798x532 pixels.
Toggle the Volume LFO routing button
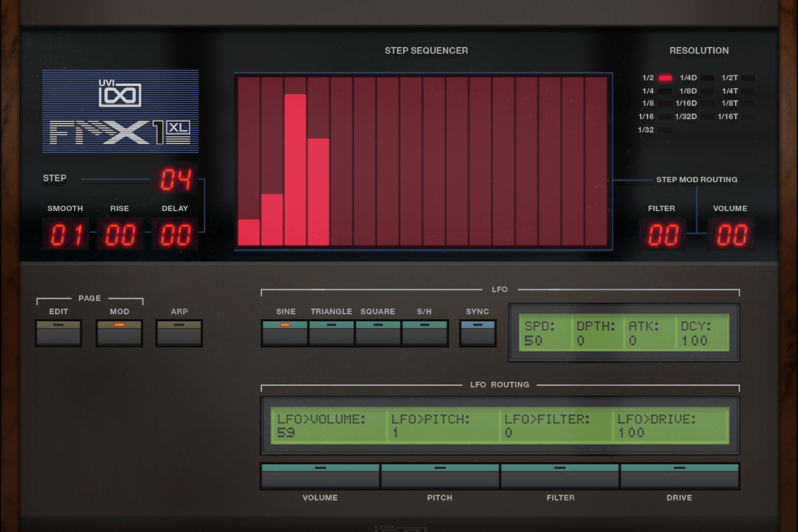(320, 474)
